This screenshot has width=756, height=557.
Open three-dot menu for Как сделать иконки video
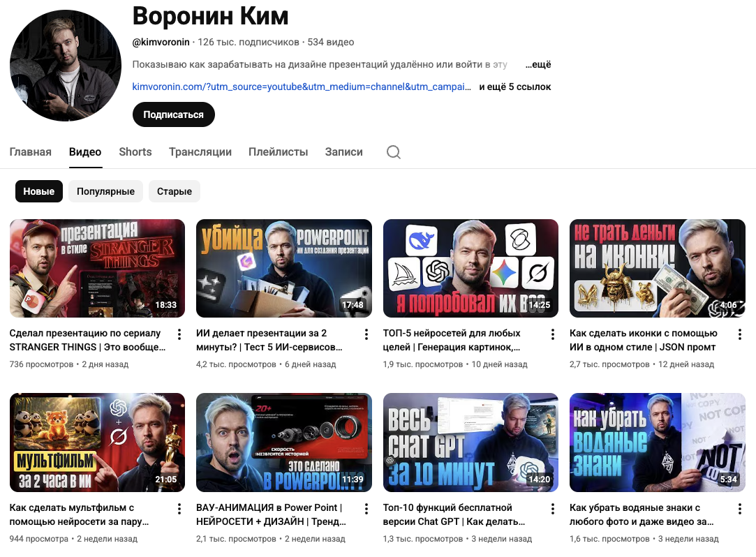click(740, 334)
